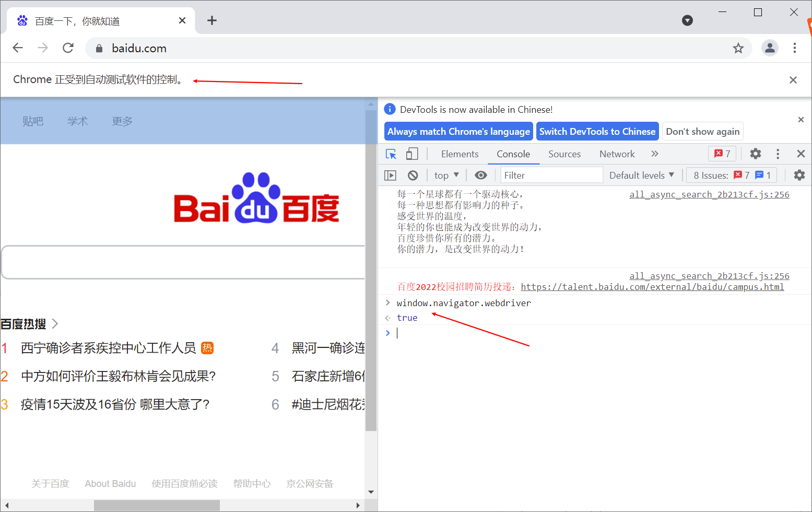This screenshot has height=512, width=812.
Task: Reload the Baidu page
Action: [x=68, y=48]
